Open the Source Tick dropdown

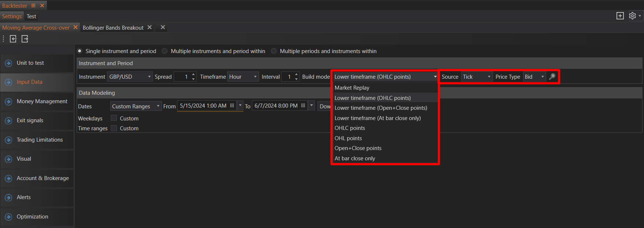pyautogui.click(x=476, y=77)
